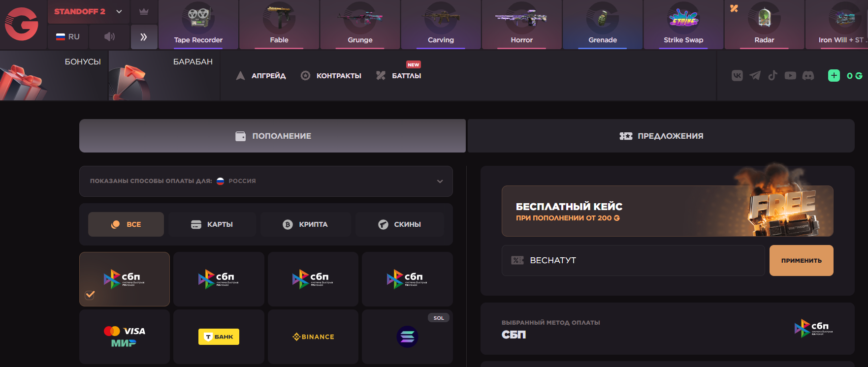This screenshot has width=868, height=367.
Task: Select the fourth СБП payment tile
Action: tap(407, 279)
